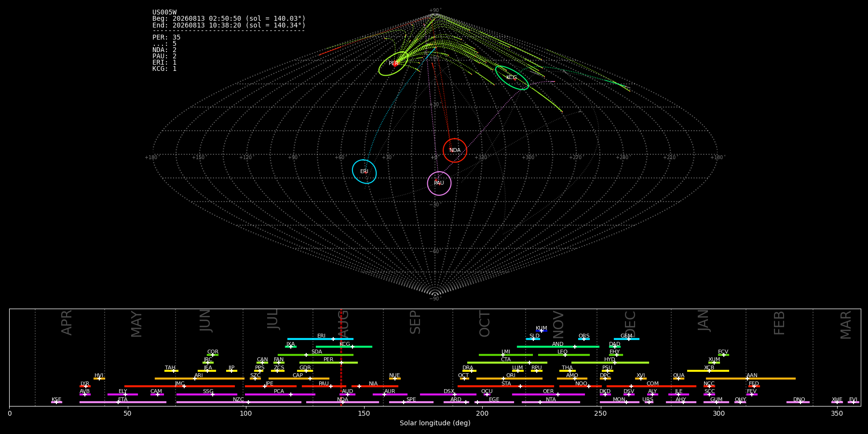
Task: Select the LYR shower marker
Action: click(85, 386)
